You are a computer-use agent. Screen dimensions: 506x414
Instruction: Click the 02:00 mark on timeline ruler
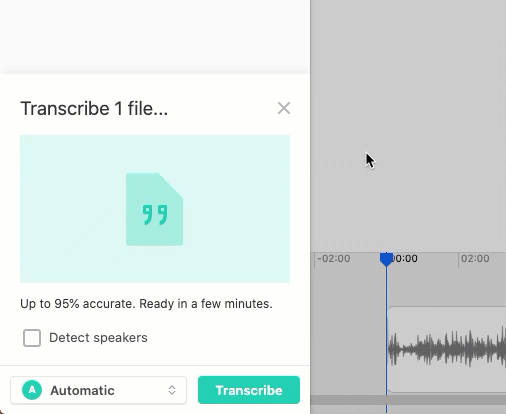(475, 258)
